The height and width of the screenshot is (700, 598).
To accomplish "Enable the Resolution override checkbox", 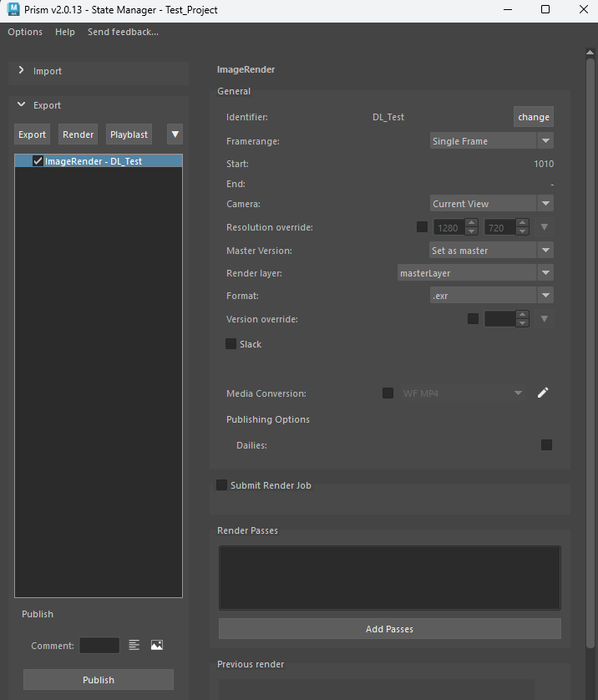I will 422,226.
